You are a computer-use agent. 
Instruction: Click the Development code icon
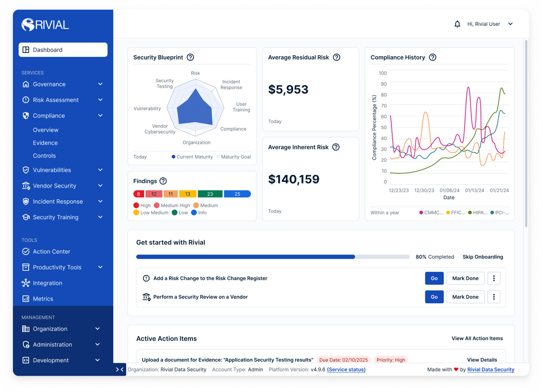pos(25,360)
